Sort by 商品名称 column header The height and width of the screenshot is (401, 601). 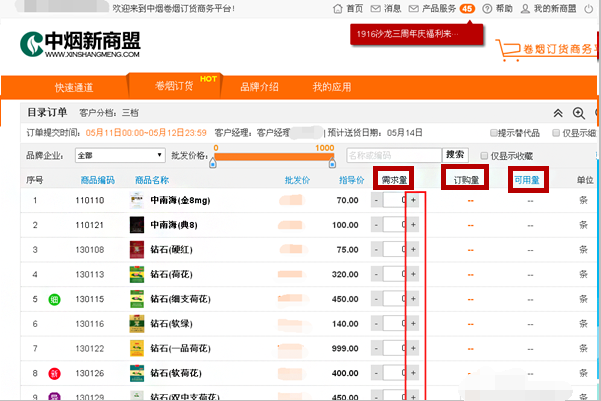point(152,180)
